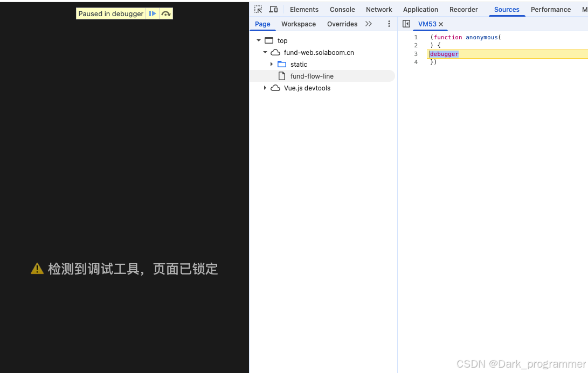Select the top frame icon
The height and width of the screenshot is (373, 588).
coord(269,40)
